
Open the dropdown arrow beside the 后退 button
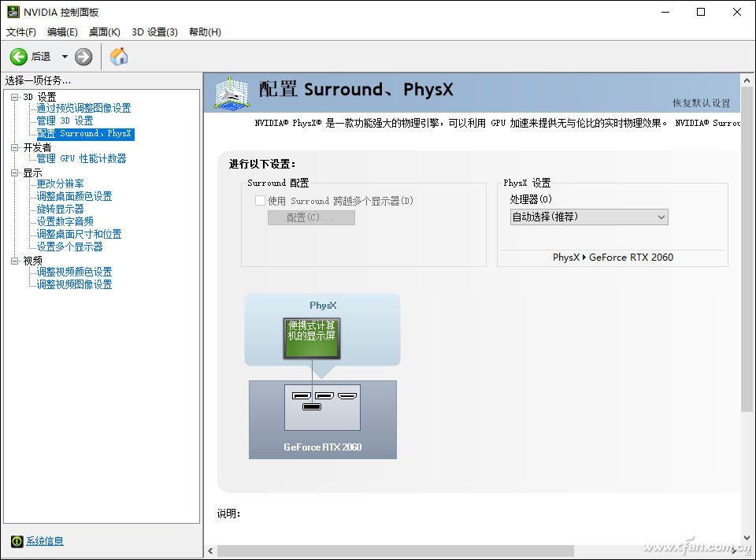tap(65, 56)
